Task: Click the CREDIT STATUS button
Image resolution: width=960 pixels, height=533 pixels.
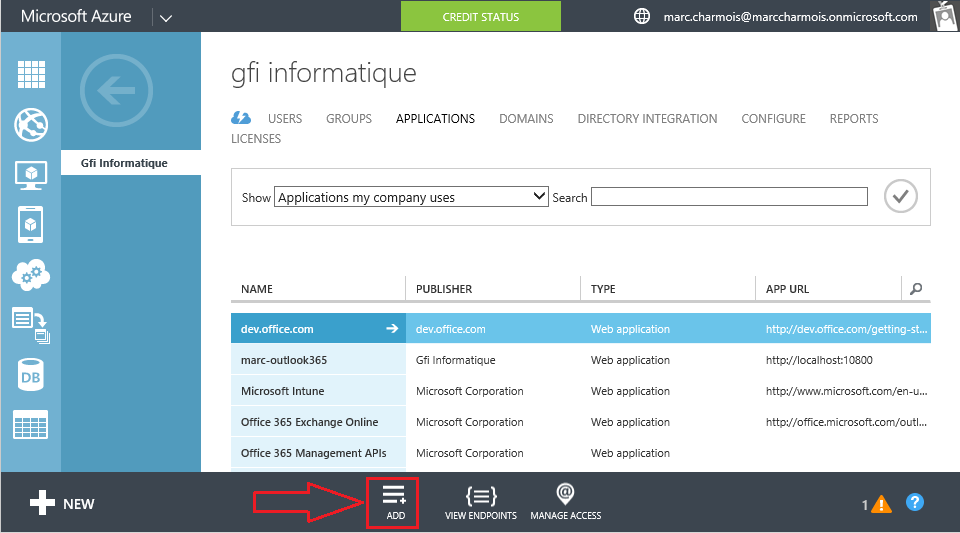Action: click(x=481, y=17)
